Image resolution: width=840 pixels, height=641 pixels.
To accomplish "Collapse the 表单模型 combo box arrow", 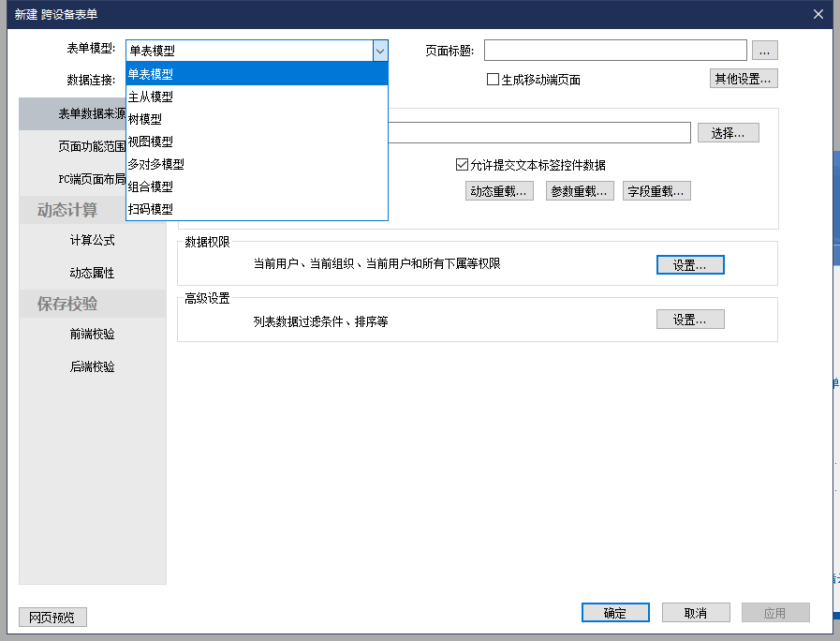I will click(379, 51).
